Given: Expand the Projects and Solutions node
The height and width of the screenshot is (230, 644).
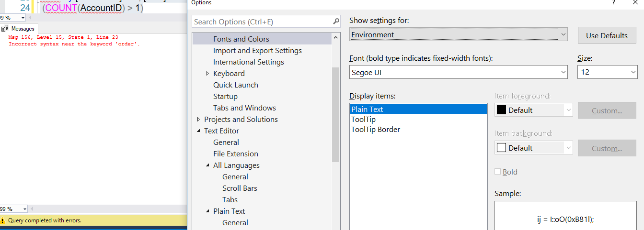Looking at the screenshot, I should tap(198, 120).
